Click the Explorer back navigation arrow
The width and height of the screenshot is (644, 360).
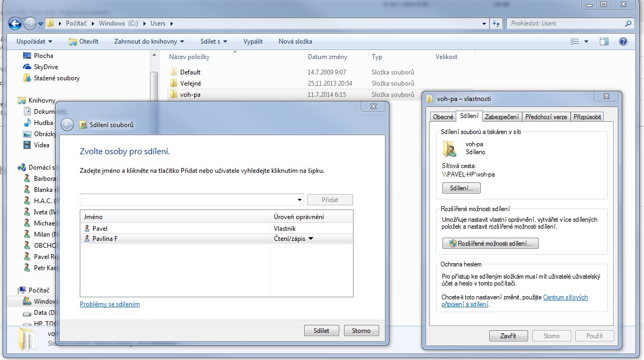(15, 23)
